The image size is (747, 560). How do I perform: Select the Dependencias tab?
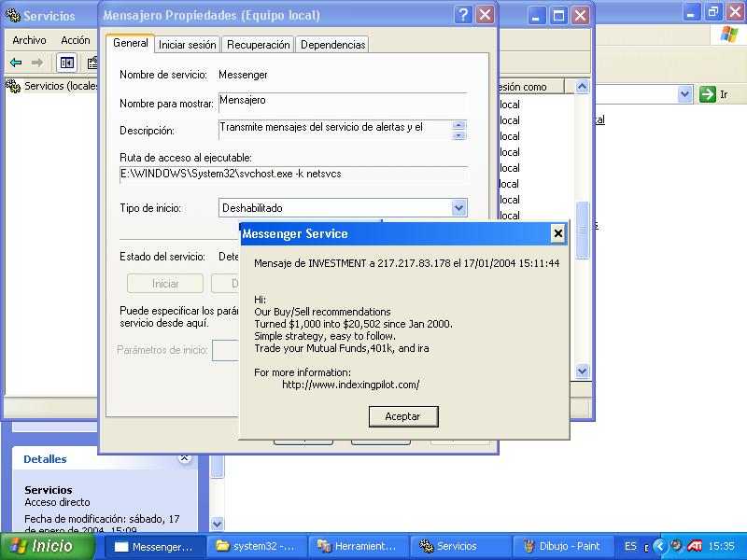click(333, 45)
